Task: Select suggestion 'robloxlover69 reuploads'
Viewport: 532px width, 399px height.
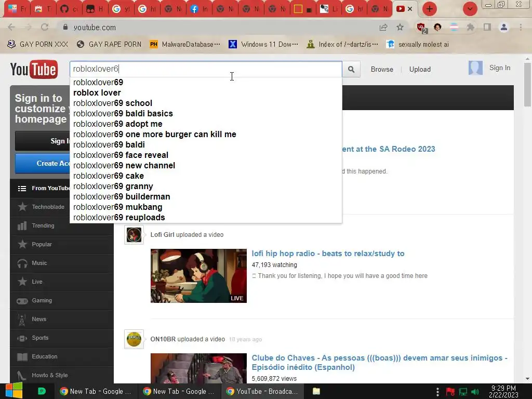Action: (206, 218)
